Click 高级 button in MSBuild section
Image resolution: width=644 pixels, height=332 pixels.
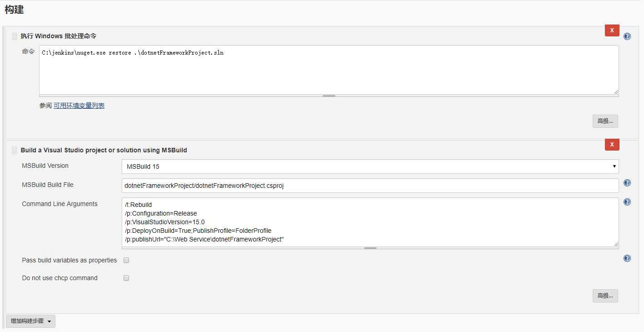[x=605, y=296]
